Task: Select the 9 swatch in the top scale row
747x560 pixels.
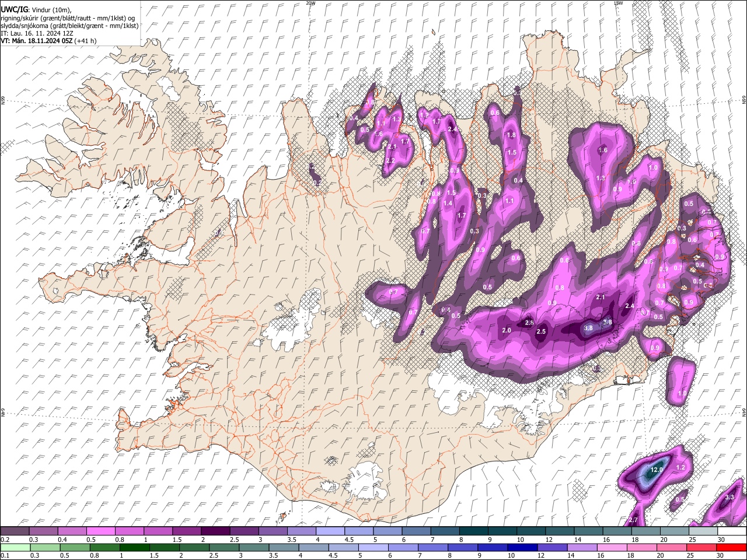Action: (502, 531)
